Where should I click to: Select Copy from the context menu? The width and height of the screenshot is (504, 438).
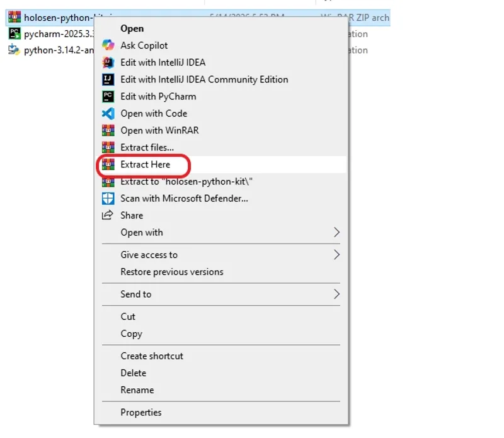coord(221,334)
